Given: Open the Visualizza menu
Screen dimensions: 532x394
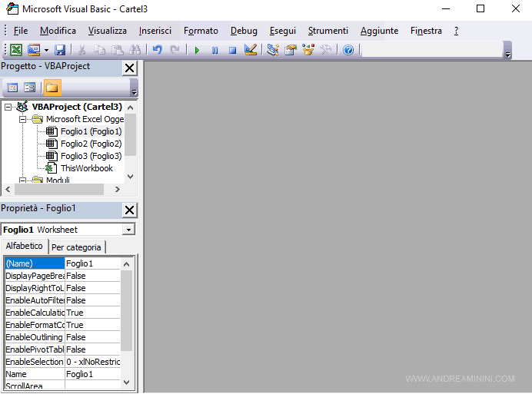Looking at the screenshot, I should pyautogui.click(x=107, y=31).
